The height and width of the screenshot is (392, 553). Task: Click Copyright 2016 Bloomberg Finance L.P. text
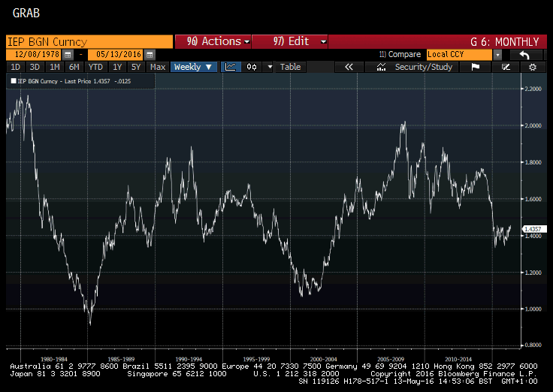(454, 374)
